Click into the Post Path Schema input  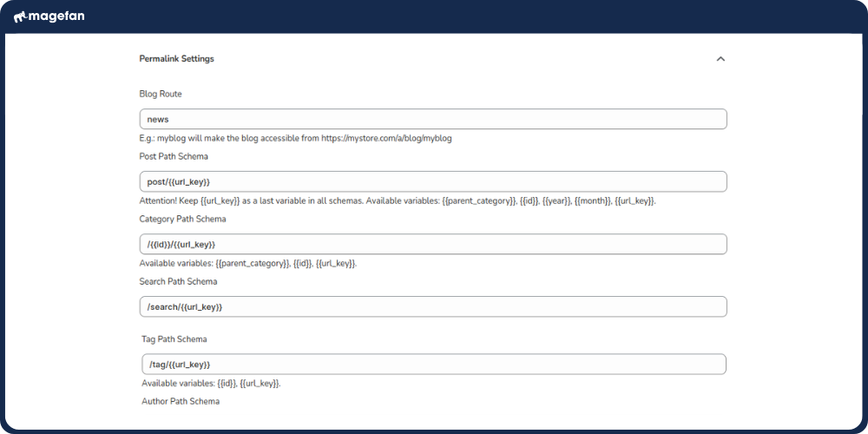(x=432, y=181)
